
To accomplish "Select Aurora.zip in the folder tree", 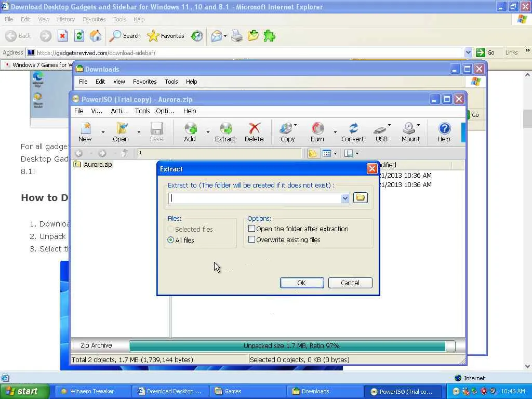I will click(x=97, y=165).
